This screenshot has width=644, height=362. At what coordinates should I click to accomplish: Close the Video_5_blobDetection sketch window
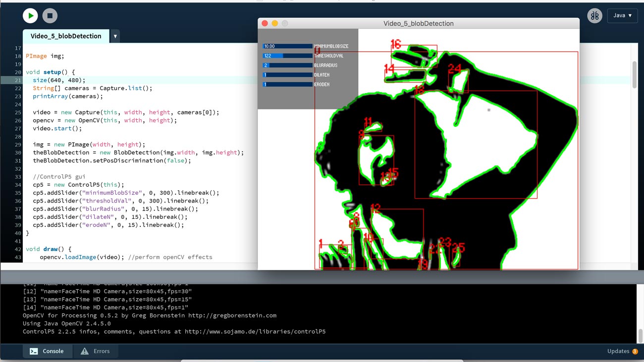coord(265,23)
